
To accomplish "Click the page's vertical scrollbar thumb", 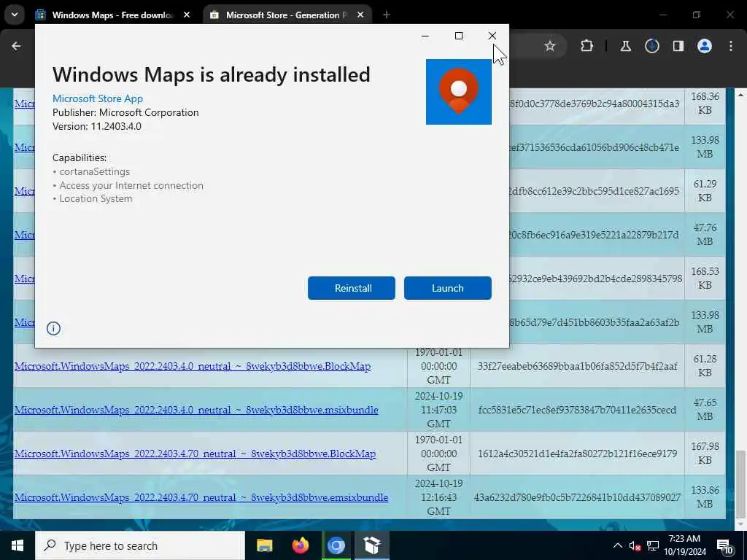I will coord(740,483).
